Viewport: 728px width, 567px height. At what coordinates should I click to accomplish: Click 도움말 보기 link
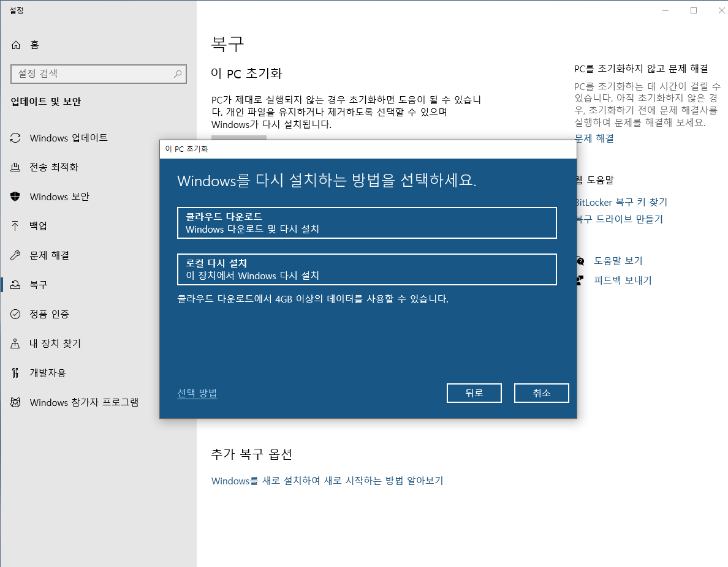pyautogui.click(x=618, y=261)
